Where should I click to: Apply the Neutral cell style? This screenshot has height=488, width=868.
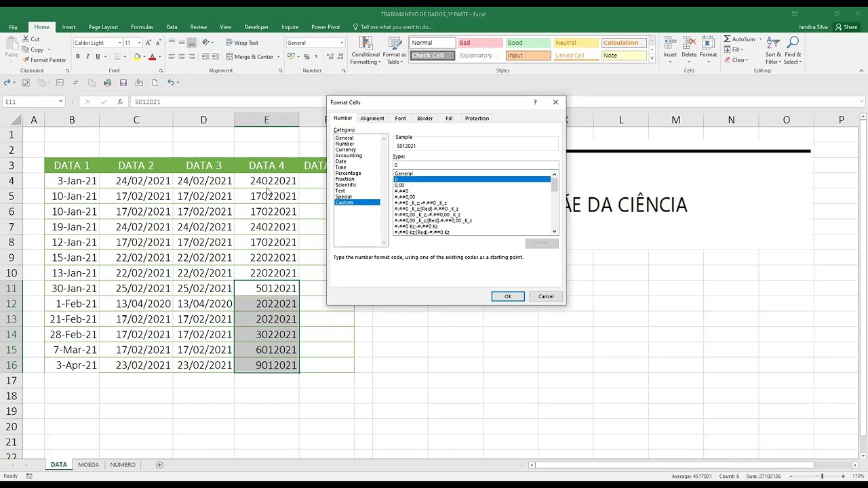(x=575, y=43)
